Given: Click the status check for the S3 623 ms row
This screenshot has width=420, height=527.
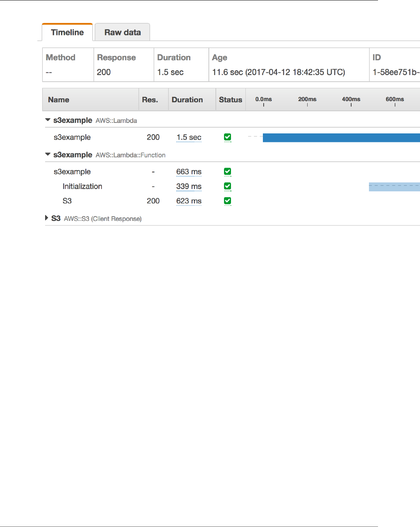Looking at the screenshot, I should click(227, 201).
